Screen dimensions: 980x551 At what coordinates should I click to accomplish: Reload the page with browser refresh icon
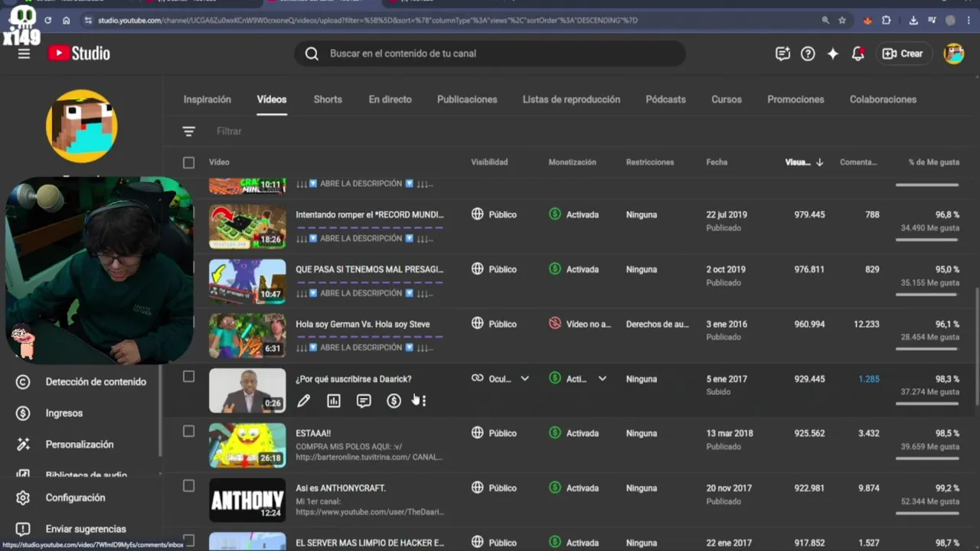pyautogui.click(x=48, y=21)
